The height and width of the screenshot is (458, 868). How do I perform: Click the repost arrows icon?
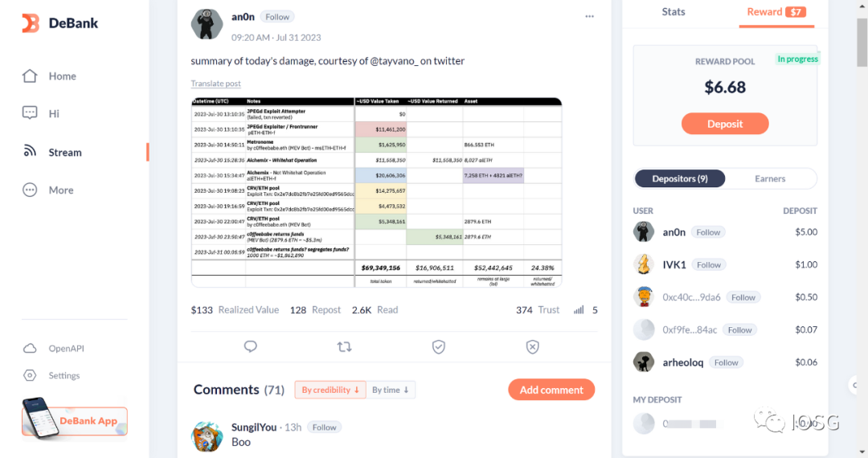pyautogui.click(x=344, y=347)
